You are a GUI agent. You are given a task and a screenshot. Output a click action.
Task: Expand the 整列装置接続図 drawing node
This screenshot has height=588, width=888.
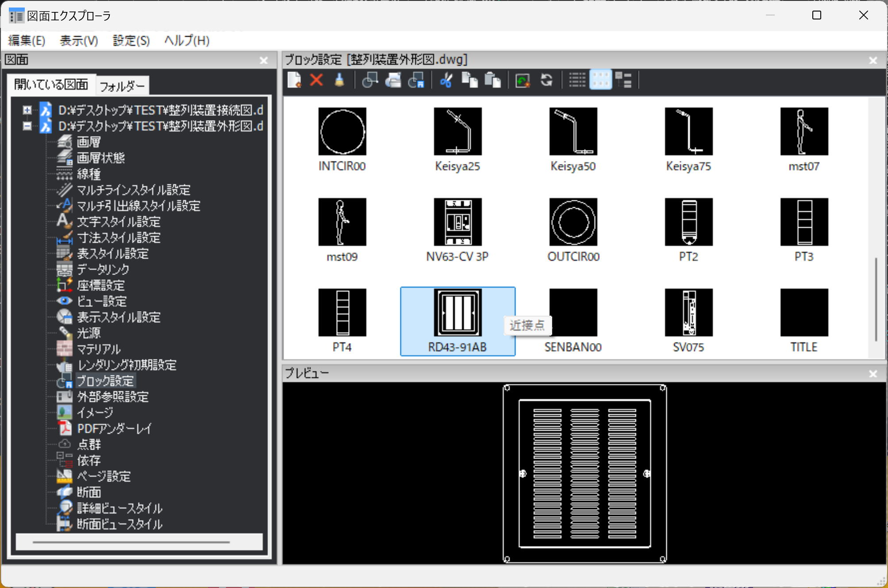[x=27, y=110]
